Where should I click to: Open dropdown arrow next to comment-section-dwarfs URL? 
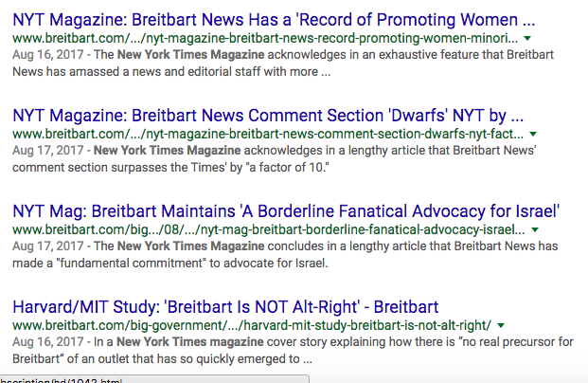(x=533, y=135)
